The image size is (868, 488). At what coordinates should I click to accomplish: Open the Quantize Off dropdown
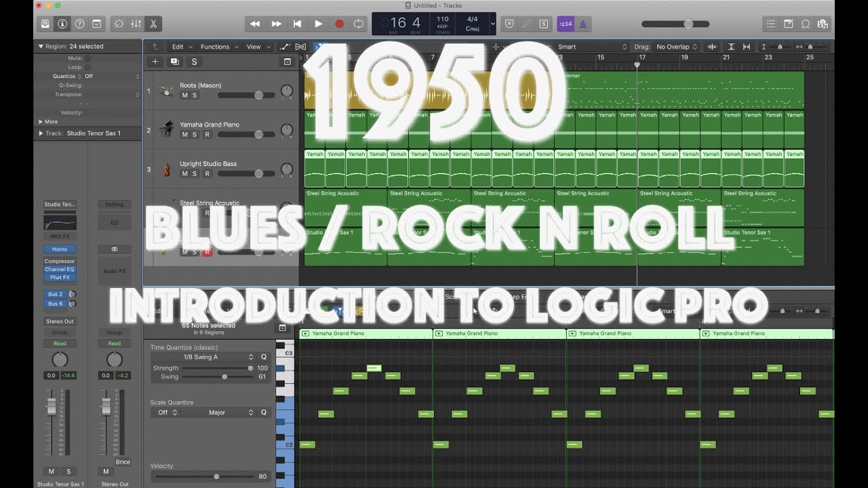(112, 77)
